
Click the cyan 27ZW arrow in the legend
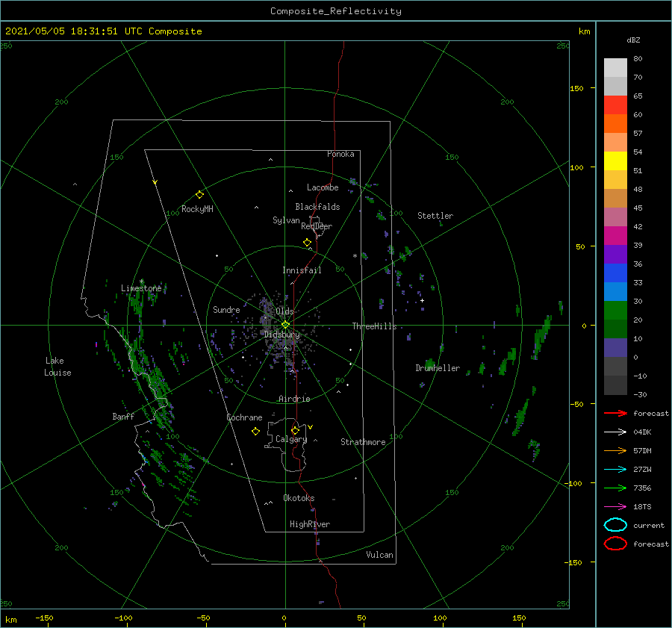click(x=615, y=470)
